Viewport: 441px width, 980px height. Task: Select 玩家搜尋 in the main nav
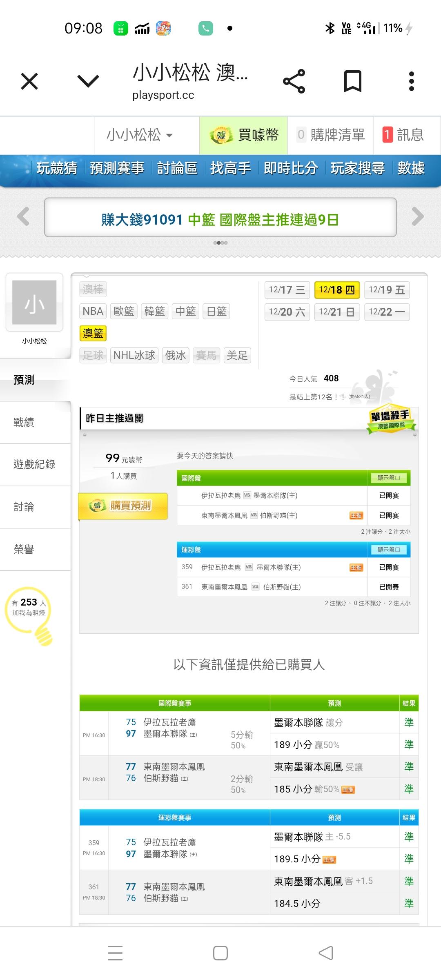tap(358, 168)
